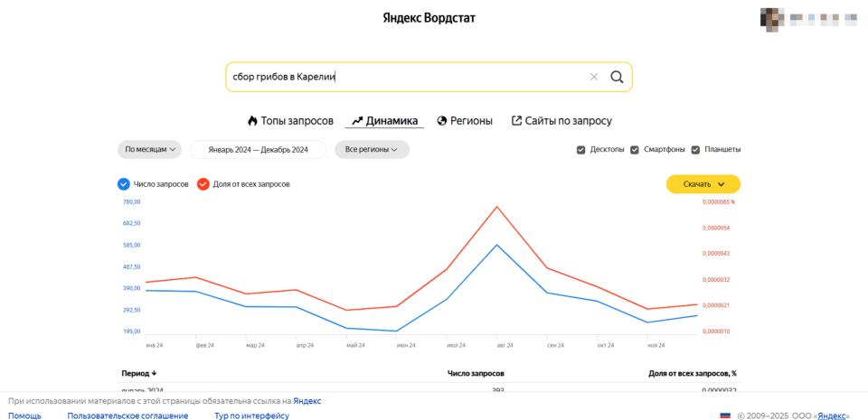The image size is (868, 420).
Task: Click the Помощь footer link
Action: tap(24, 415)
